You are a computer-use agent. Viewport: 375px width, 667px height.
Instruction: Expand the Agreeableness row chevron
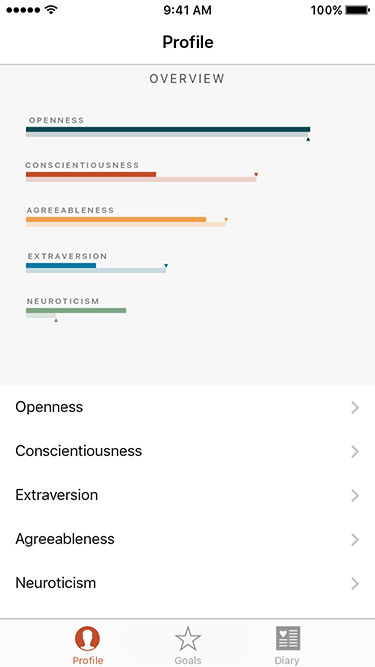[x=355, y=540]
